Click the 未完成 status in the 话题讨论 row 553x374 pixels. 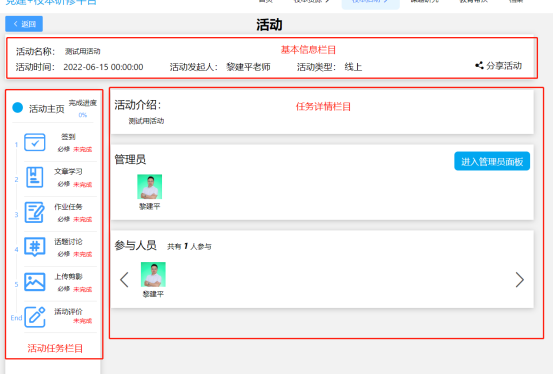tap(83, 254)
